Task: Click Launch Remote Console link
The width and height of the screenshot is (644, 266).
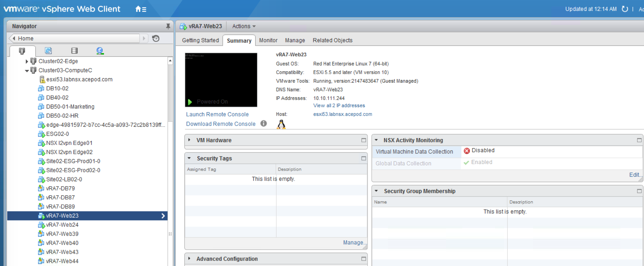Action: pyautogui.click(x=217, y=114)
